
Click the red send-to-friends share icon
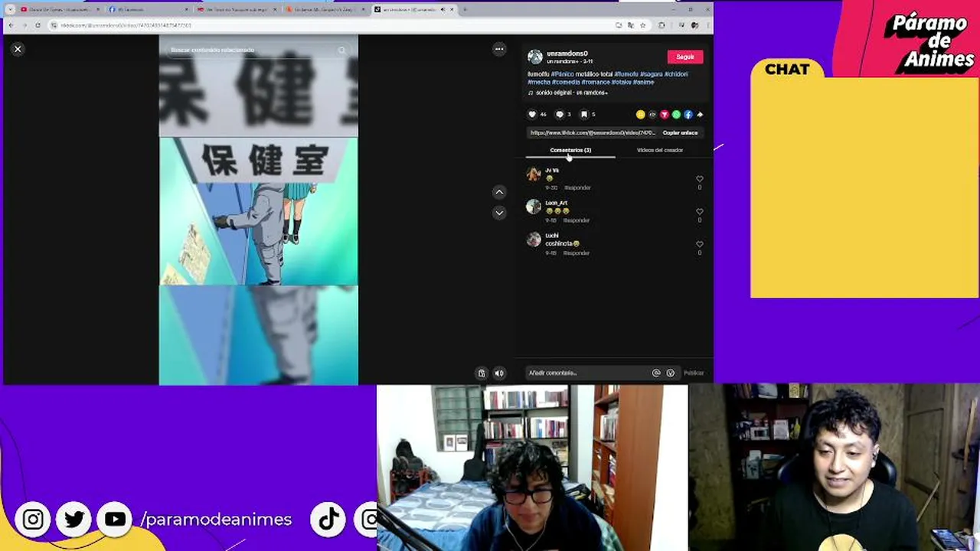(665, 115)
